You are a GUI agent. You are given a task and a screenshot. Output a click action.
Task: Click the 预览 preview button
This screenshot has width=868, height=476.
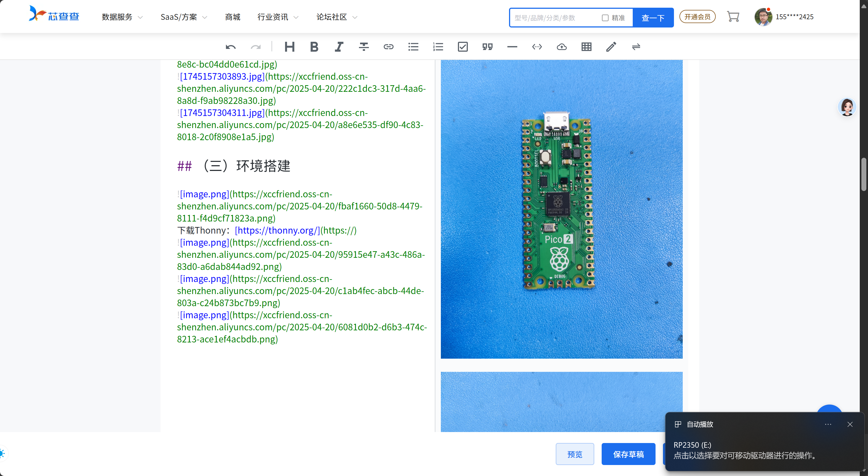tap(574, 454)
